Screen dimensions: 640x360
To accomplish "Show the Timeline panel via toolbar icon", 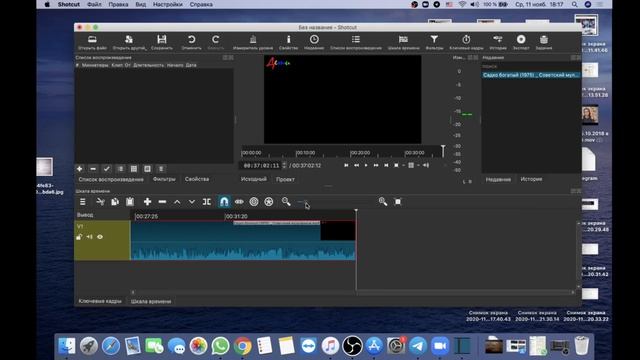I will click(x=403, y=40).
